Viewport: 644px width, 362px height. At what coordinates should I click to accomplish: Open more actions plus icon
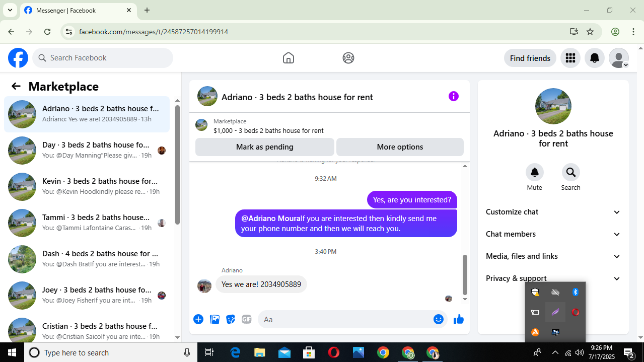198,319
